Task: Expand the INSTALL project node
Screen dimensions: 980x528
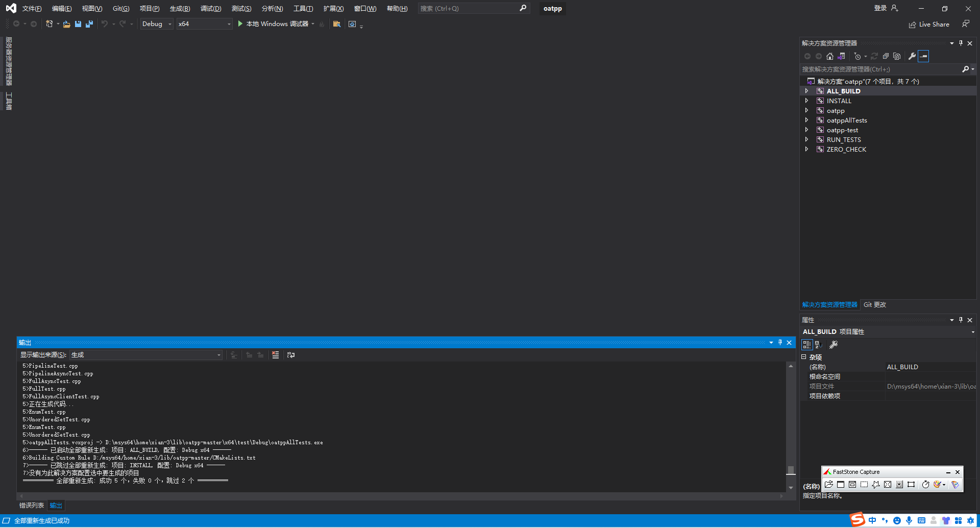Action: click(806, 101)
